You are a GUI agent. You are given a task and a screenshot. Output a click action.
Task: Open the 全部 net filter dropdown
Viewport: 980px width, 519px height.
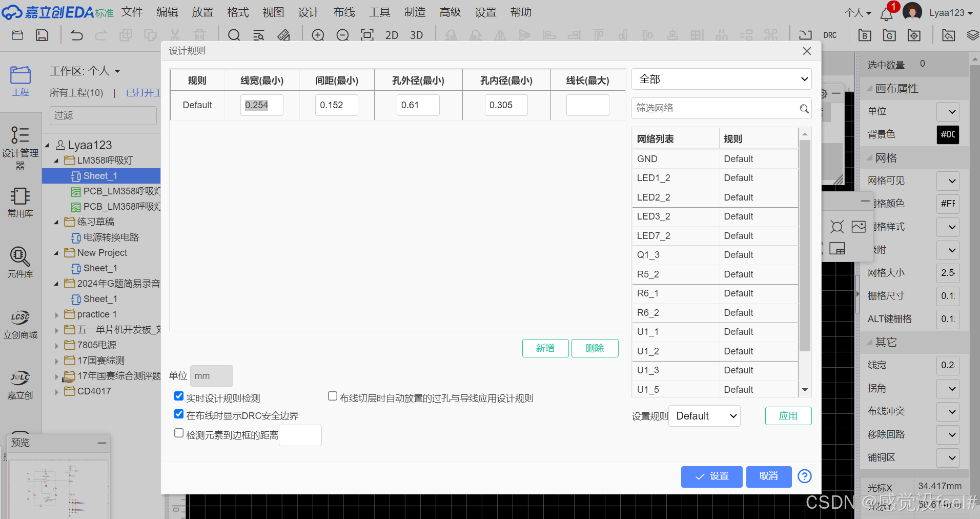(722, 79)
